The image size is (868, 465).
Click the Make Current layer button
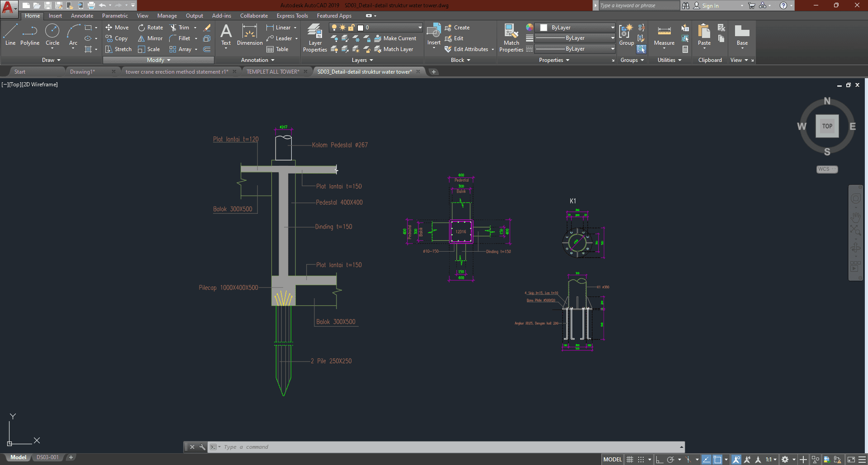(395, 38)
